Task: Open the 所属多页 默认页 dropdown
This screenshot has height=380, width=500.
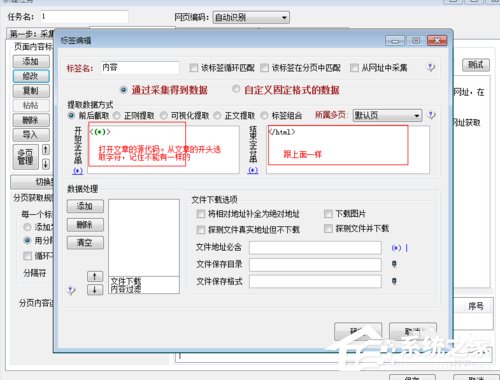Action: click(387, 115)
